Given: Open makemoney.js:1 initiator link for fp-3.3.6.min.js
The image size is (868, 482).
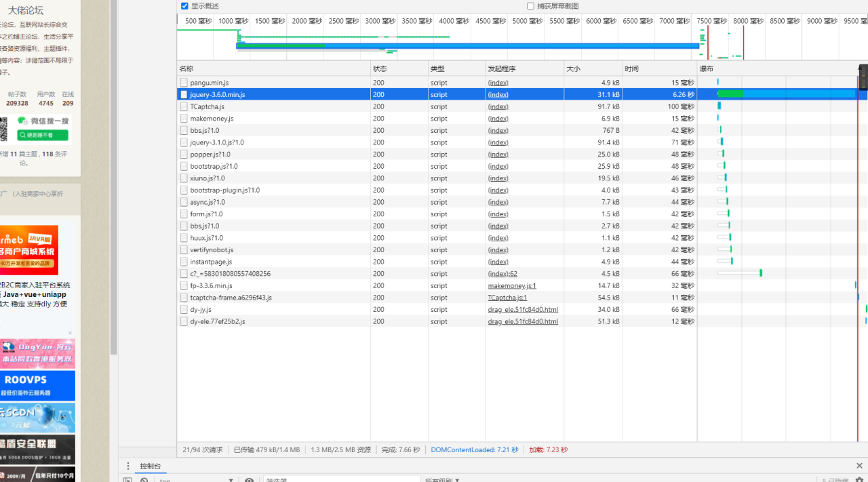Looking at the screenshot, I should [511, 286].
